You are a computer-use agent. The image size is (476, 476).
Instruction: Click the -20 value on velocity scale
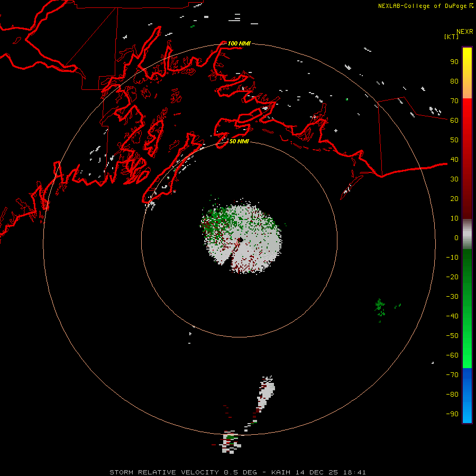point(452,277)
